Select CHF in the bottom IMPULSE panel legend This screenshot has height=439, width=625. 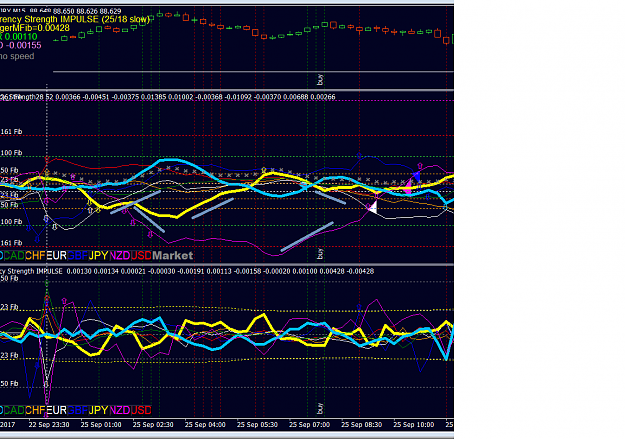coord(35,410)
